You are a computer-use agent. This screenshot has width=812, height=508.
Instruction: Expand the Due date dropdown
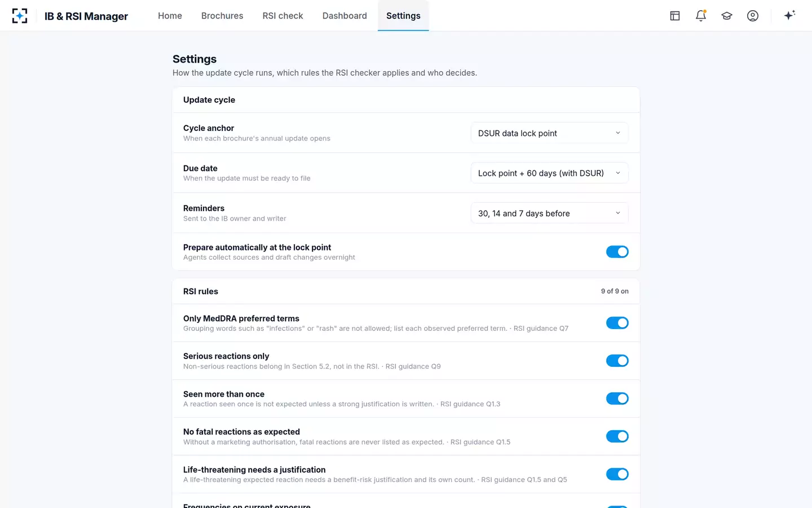click(549, 173)
